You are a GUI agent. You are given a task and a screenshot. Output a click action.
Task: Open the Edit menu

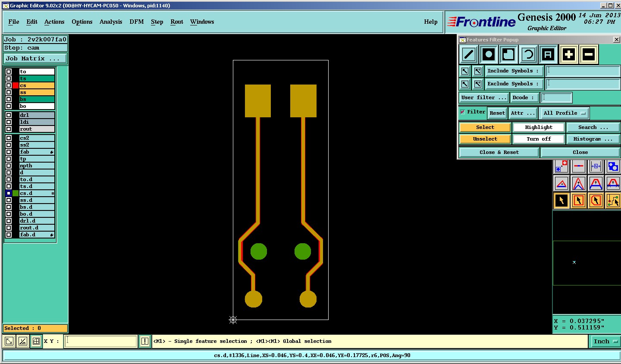tap(32, 22)
